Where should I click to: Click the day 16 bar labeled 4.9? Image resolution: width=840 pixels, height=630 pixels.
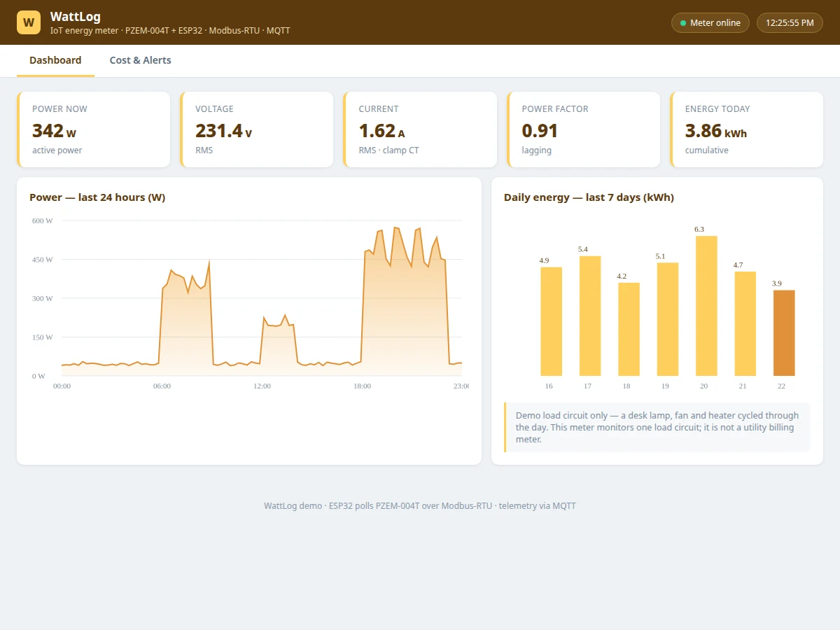(552, 321)
